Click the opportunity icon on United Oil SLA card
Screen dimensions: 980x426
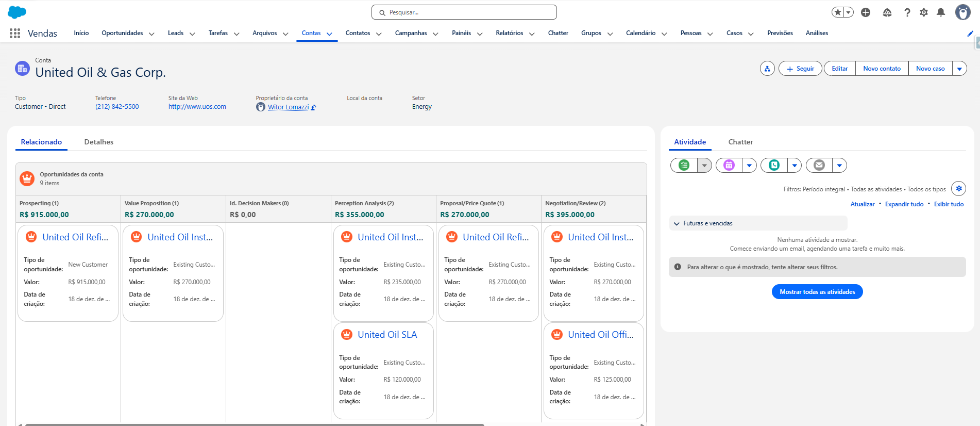347,334
